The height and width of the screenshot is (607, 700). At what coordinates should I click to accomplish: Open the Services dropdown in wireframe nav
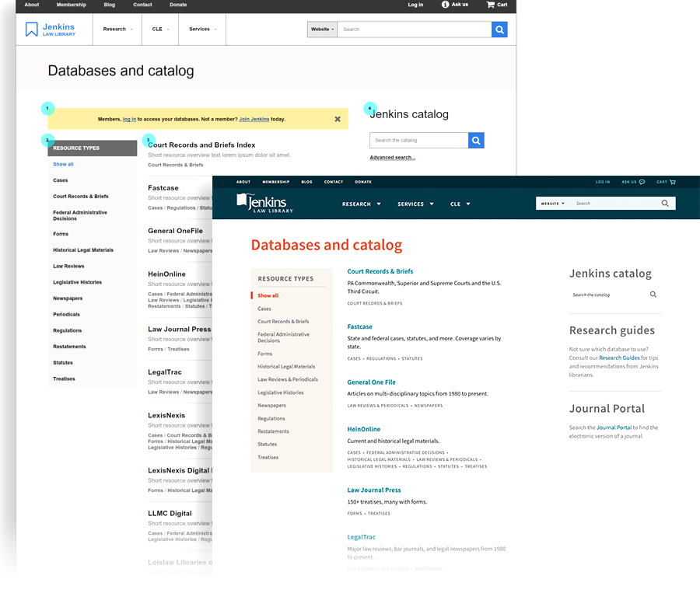[x=202, y=29]
